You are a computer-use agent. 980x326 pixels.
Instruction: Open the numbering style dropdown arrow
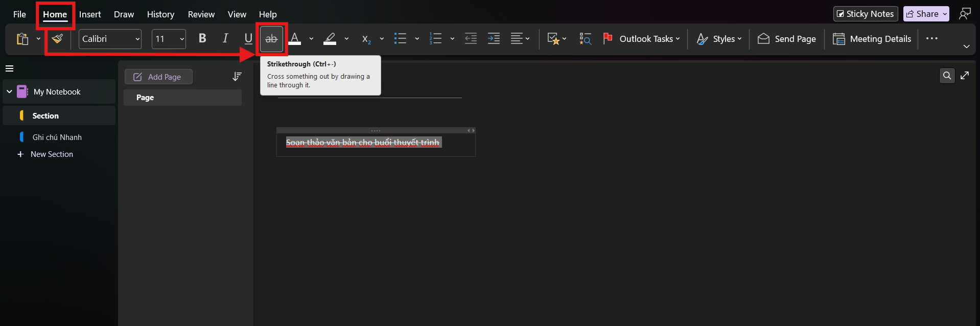pyautogui.click(x=452, y=39)
